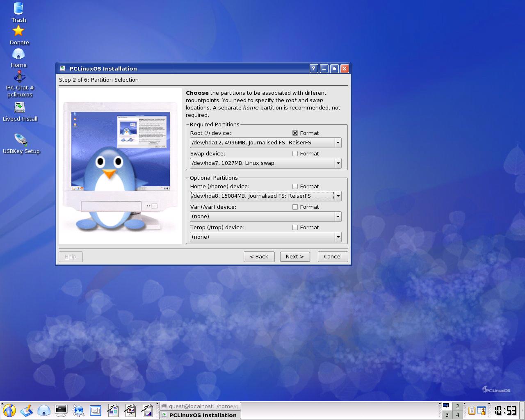Open Home igloo icon in the panel

point(44,410)
